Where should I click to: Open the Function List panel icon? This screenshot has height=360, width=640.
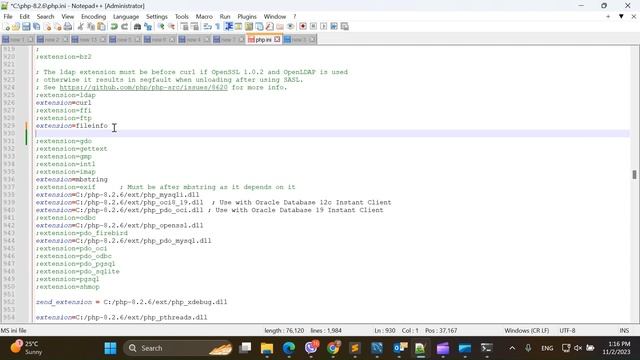[x=269, y=27]
